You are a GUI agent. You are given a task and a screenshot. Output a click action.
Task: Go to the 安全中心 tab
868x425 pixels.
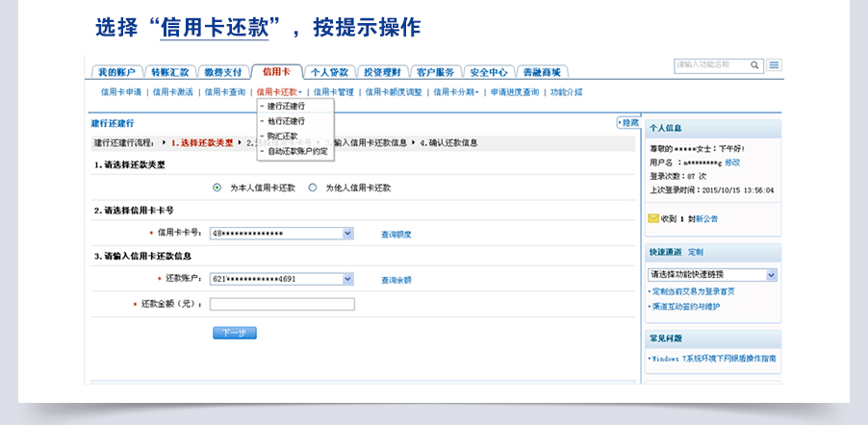tap(489, 72)
